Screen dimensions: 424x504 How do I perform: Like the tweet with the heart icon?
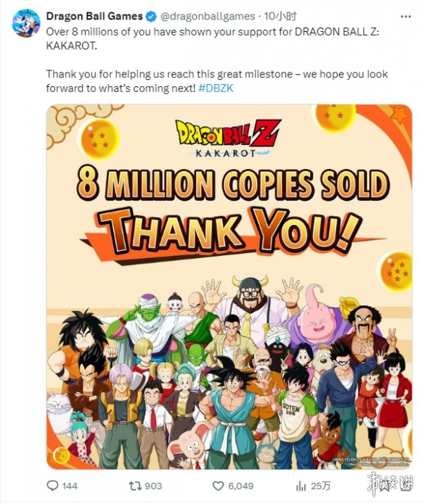pos(219,486)
